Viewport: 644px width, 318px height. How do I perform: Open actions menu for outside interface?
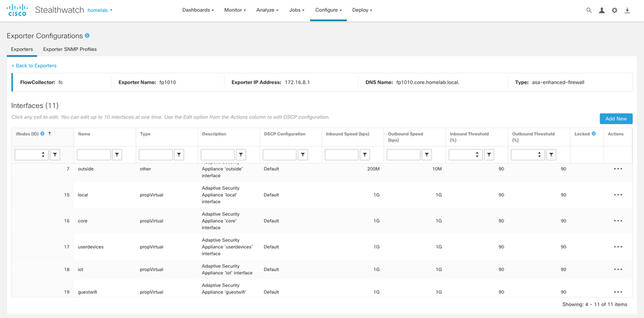618,169
